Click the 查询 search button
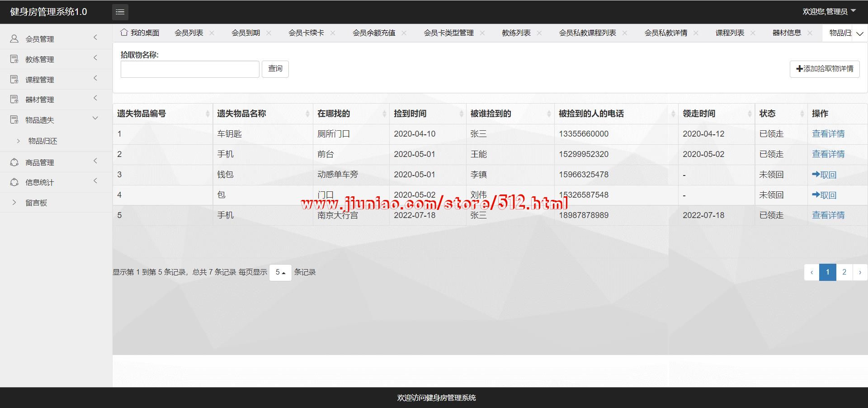This screenshot has width=868, height=408. (275, 69)
